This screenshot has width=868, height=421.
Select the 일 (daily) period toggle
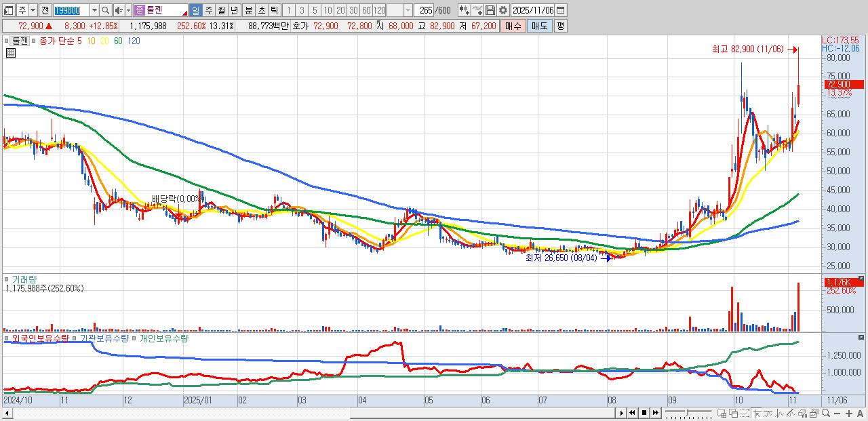point(195,11)
